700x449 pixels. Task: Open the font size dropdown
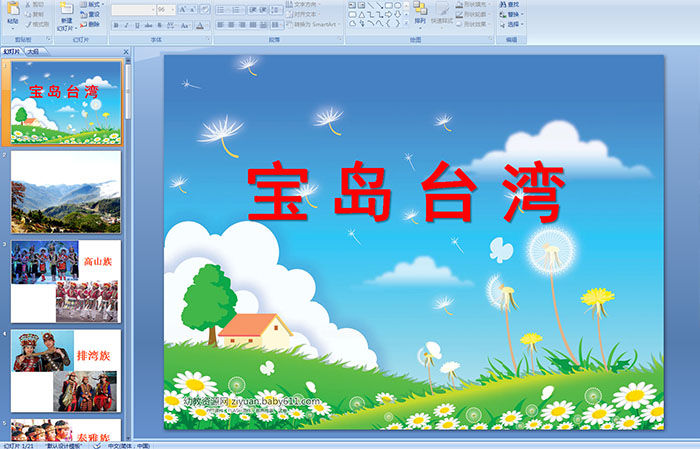click(x=173, y=9)
